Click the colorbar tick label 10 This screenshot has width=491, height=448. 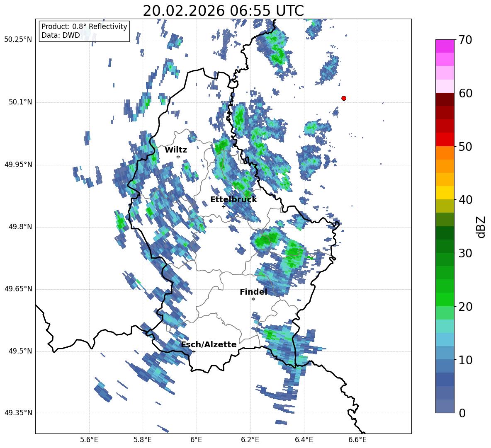[x=465, y=360]
